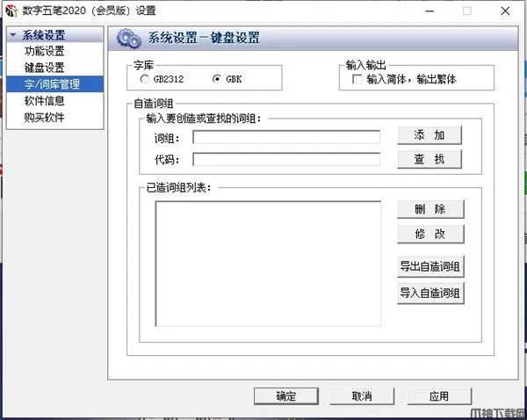Minimize the settings window

point(430,11)
